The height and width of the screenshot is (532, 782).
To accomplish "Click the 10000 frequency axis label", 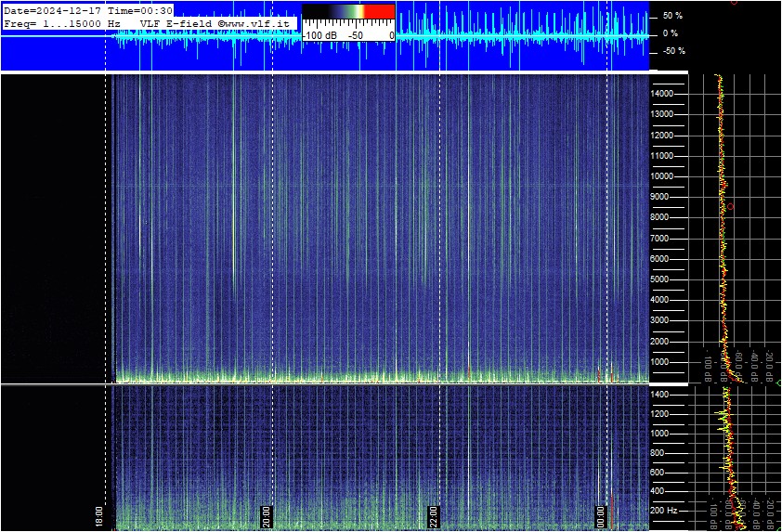I will tap(662, 176).
